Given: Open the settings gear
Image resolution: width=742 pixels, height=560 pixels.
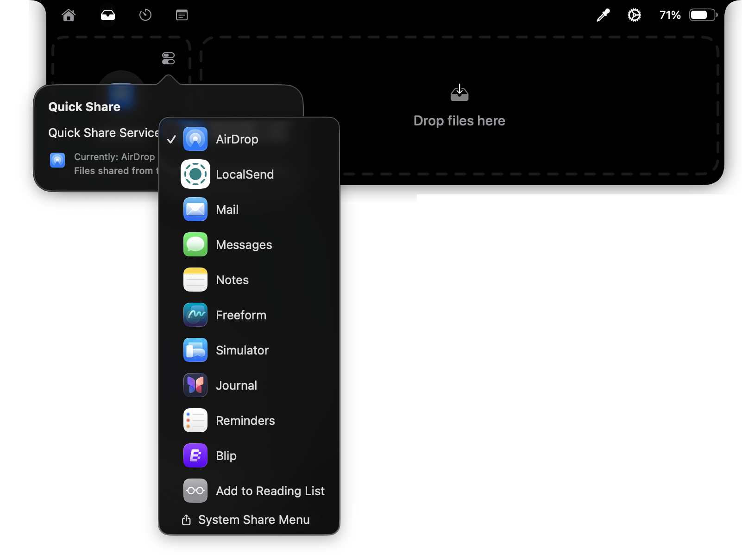Looking at the screenshot, I should 634,15.
